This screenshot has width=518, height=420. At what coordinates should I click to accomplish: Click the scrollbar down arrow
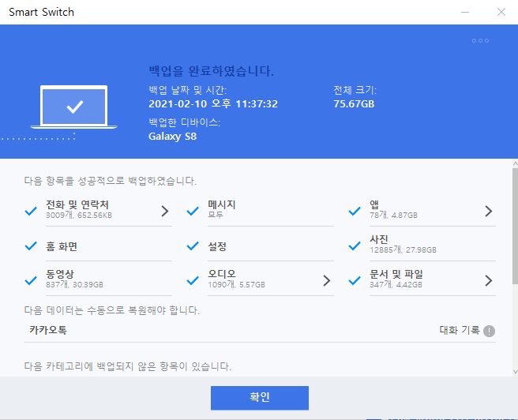515,372
